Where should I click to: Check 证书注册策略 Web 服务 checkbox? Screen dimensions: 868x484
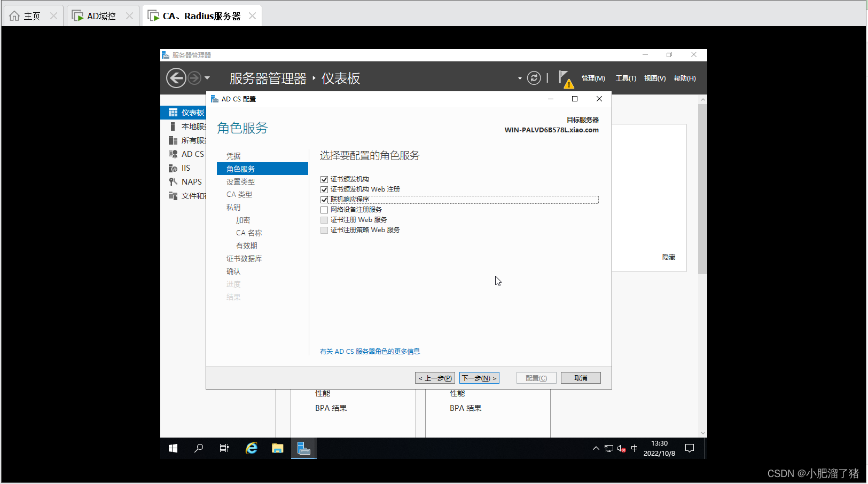tap(324, 230)
